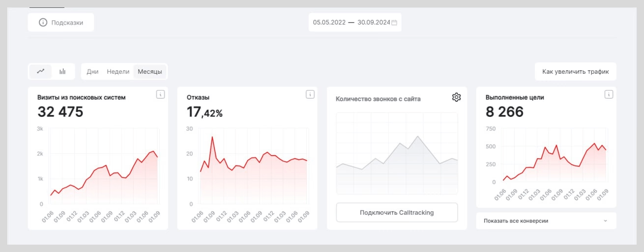Select the Месяцы period option

pyautogui.click(x=150, y=72)
